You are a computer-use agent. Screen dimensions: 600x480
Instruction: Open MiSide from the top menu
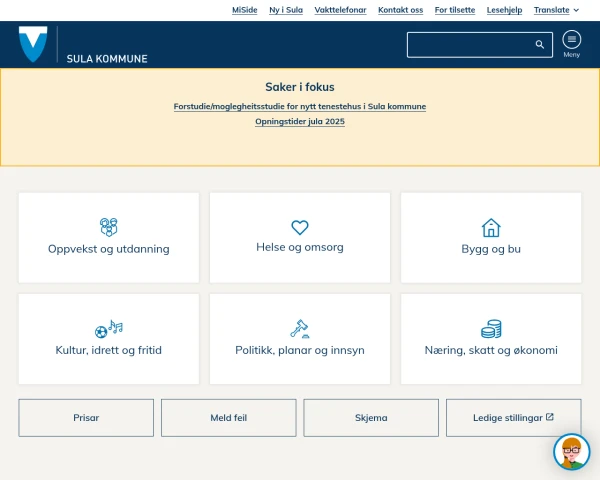point(244,10)
